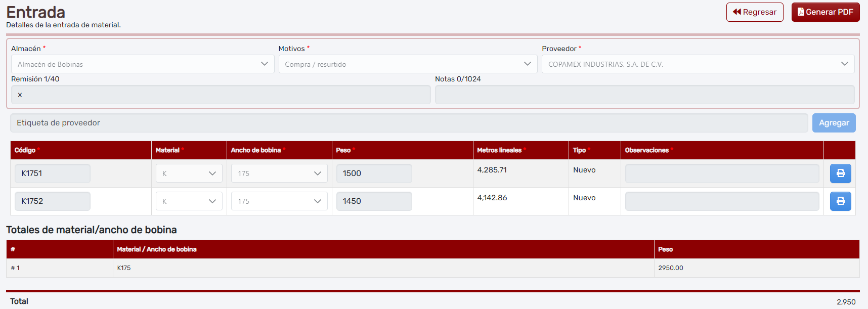Image resolution: width=868 pixels, height=309 pixels.
Task: Click the Código field containing K1751
Action: pos(53,173)
